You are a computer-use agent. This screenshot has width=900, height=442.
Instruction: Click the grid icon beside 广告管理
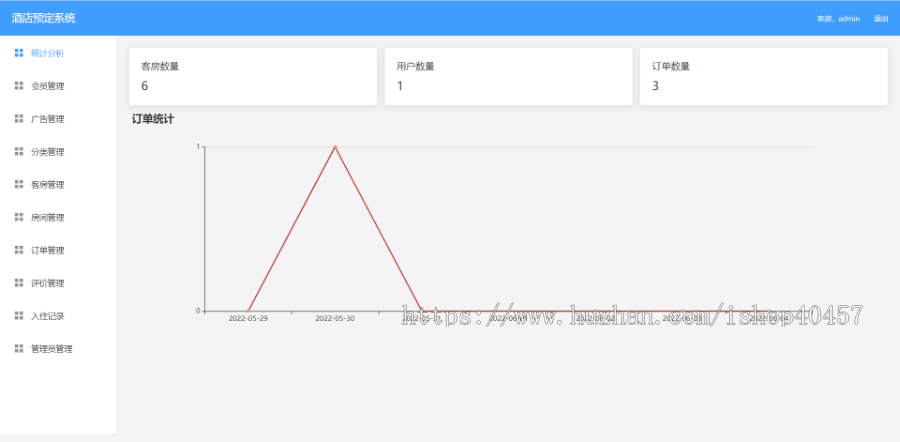(x=19, y=119)
